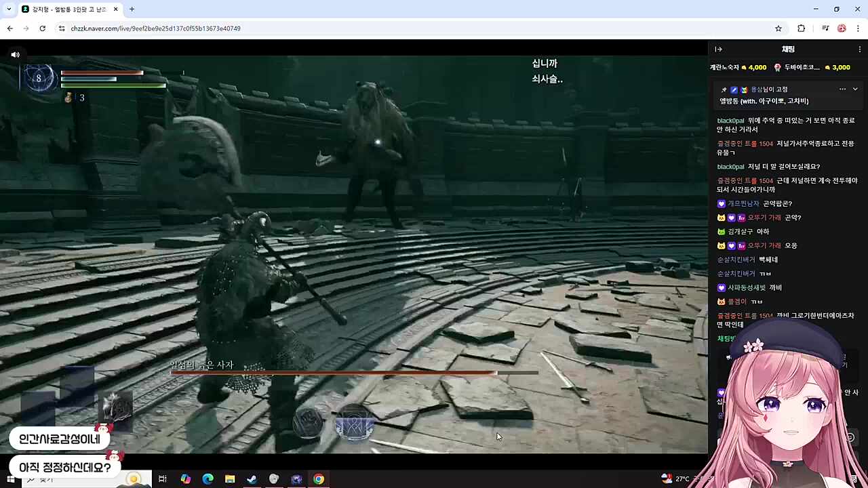This screenshot has width=868, height=488.
Task: Select 계란노숙자 4,000 donation ranking entry
Action: click(738, 67)
